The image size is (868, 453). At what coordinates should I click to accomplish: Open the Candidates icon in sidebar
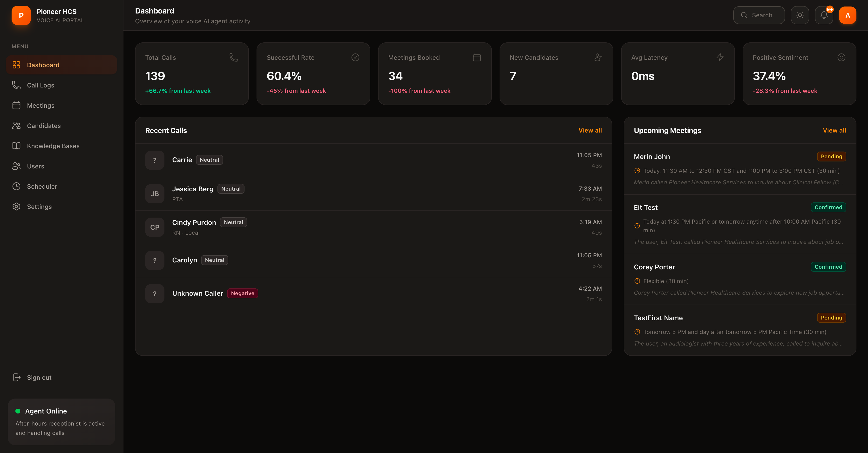(x=17, y=125)
